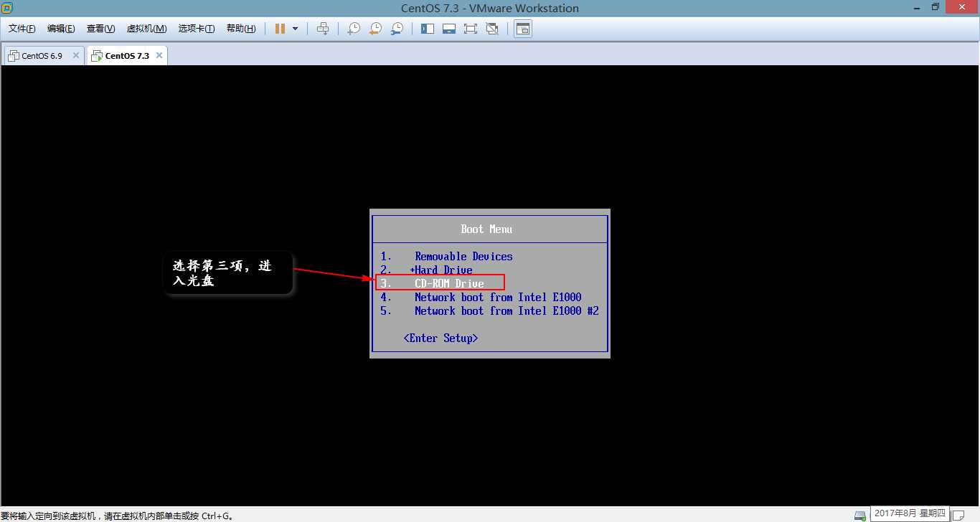Image resolution: width=980 pixels, height=522 pixels.
Task: Switch to Unity mode icon
Action: pos(492,29)
